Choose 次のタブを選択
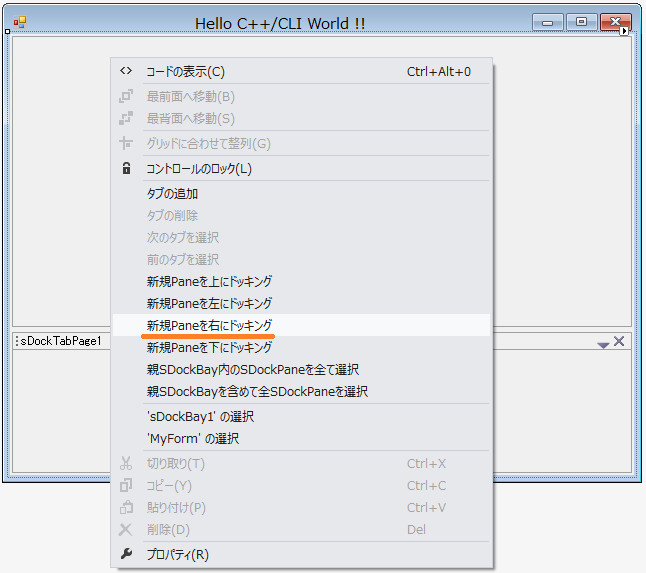This screenshot has height=573, width=646. point(302,237)
